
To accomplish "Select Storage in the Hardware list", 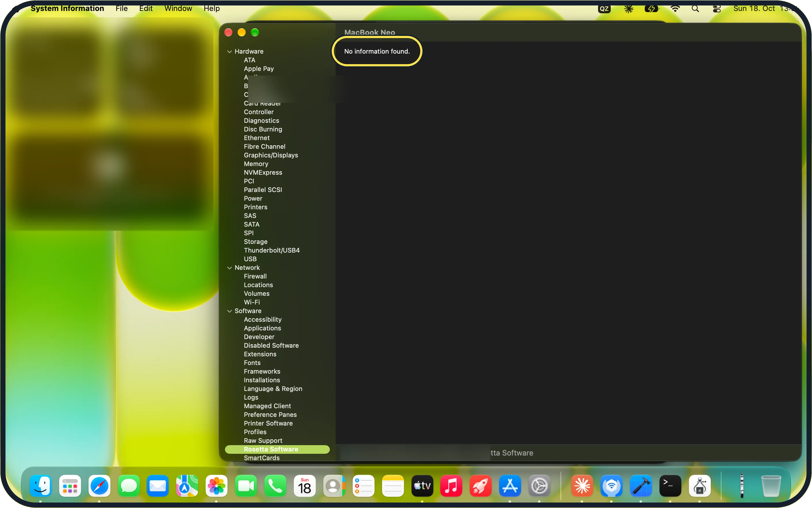I will pos(256,242).
